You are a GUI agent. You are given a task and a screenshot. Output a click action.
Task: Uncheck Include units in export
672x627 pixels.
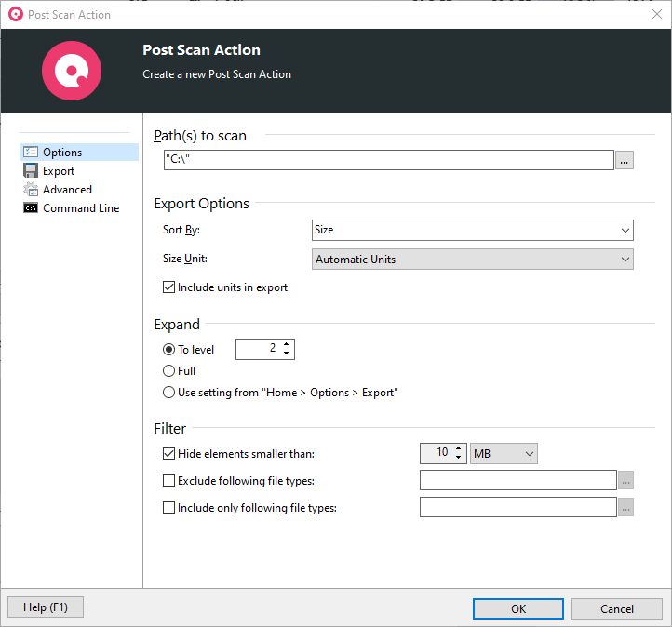point(169,288)
